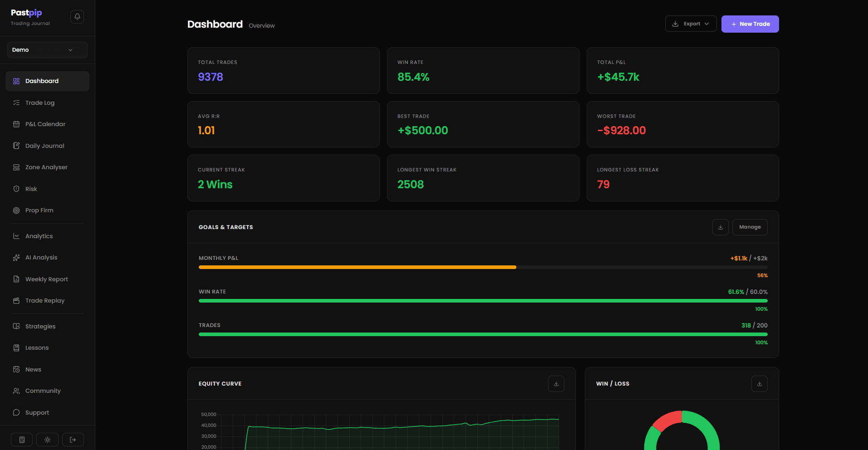This screenshot has height=450, width=868.
Task: Click the Current Streak '2 Wins' text
Action: point(215,185)
